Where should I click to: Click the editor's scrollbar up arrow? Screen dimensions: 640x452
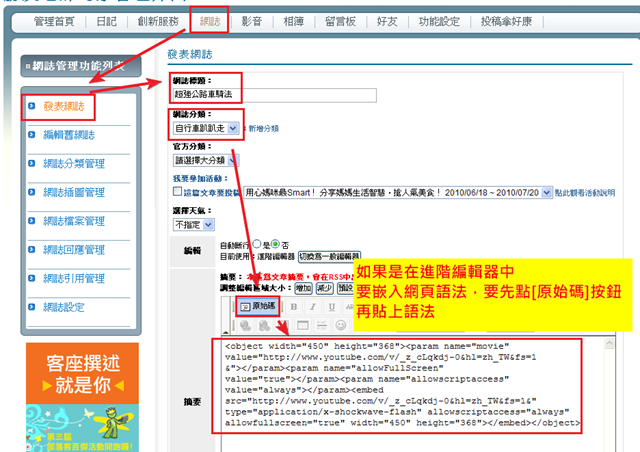[609, 343]
